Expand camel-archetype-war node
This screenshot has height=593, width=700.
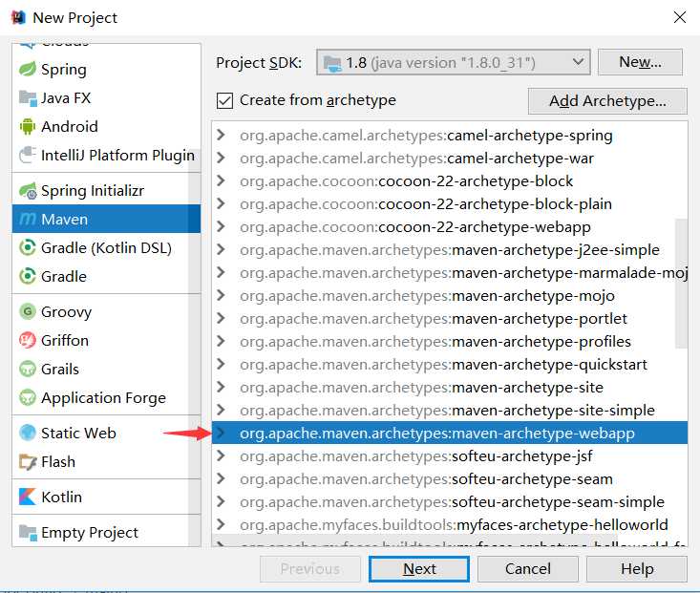click(x=221, y=158)
